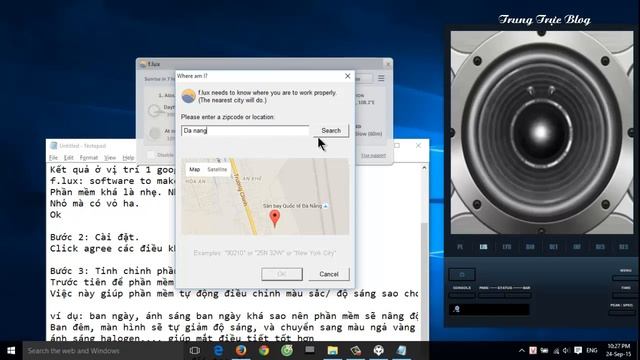The width and height of the screenshot is (640, 360).
Task: Open the dark monitor app icon on the taskbar
Action: (310, 350)
